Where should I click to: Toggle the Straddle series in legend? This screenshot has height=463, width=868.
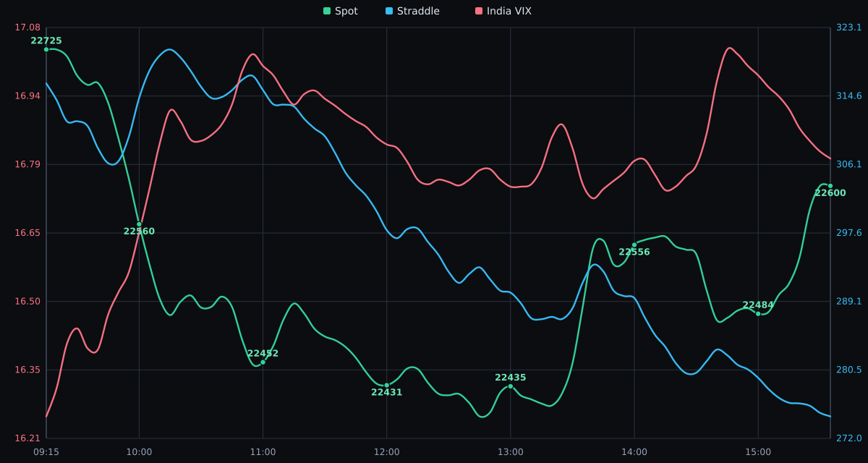[x=412, y=11]
